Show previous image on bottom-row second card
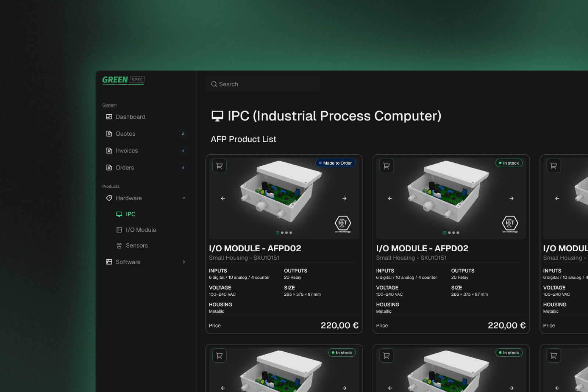Image resolution: width=588 pixels, height=392 pixels. [x=390, y=388]
